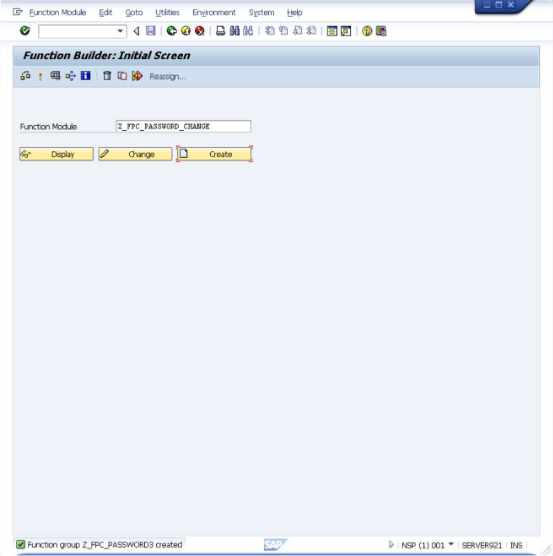Click the Print icon in toolbar
The width and height of the screenshot is (553, 556).
[x=220, y=31]
